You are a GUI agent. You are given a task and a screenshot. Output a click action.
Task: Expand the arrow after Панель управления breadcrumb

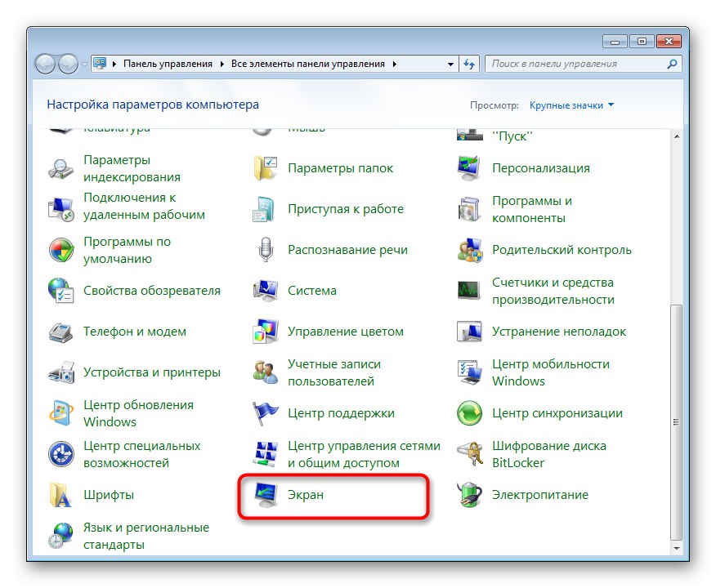[x=222, y=64]
